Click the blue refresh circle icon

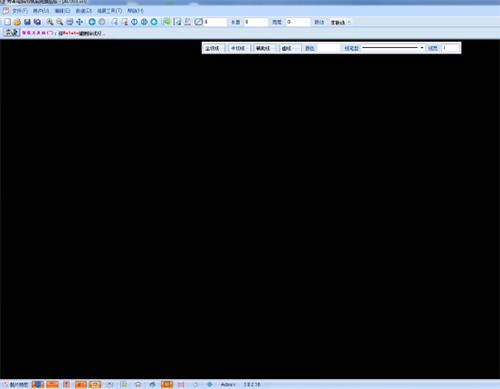click(x=154, y=22)
